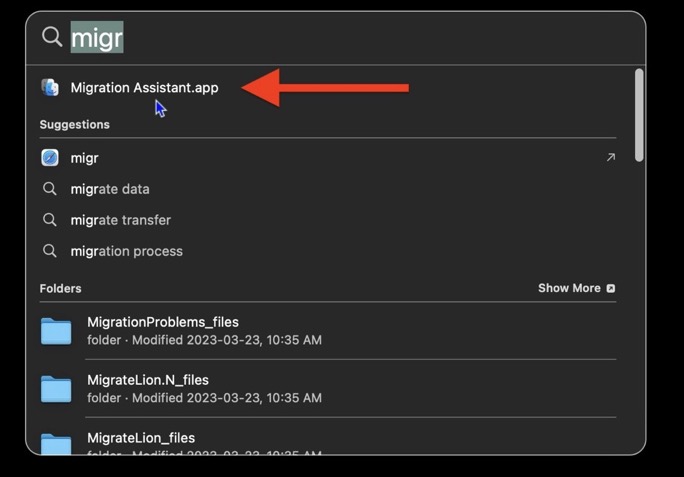Screen dimensions: 684x477
Task: Click the results list scrollbar thumb
Action: tap(639, 115)
